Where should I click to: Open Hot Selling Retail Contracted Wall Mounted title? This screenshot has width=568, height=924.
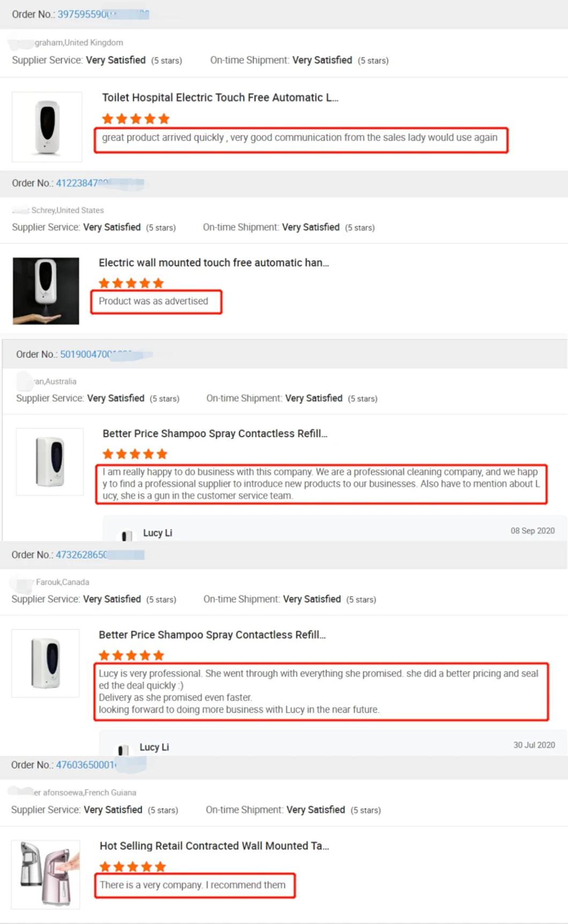[x=214, y=846]
